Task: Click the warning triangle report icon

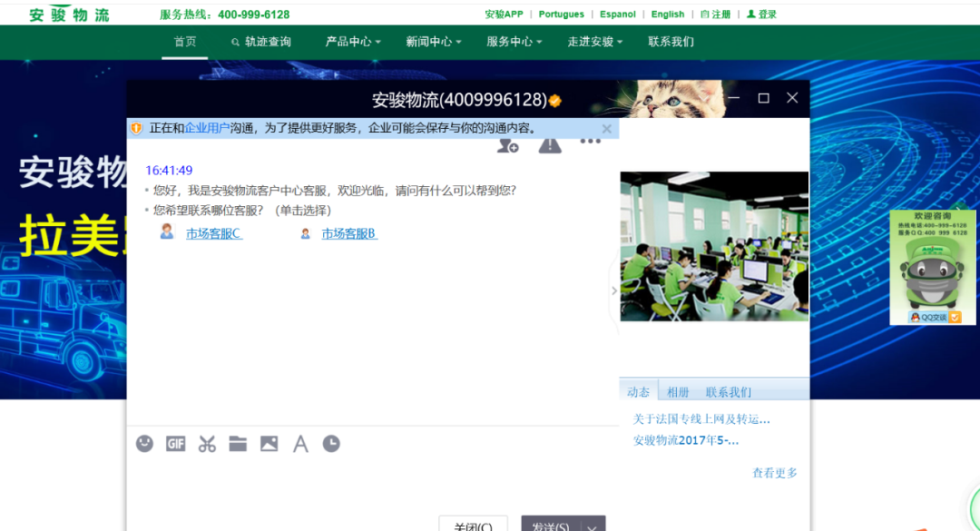Action: pos(550,145)
